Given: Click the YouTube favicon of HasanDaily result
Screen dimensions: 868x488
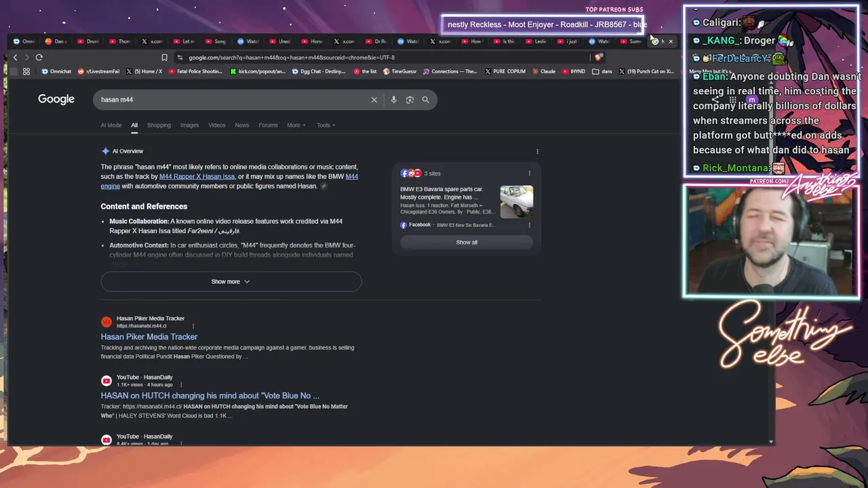Looking at the screenshot, I should pos(106,381).
